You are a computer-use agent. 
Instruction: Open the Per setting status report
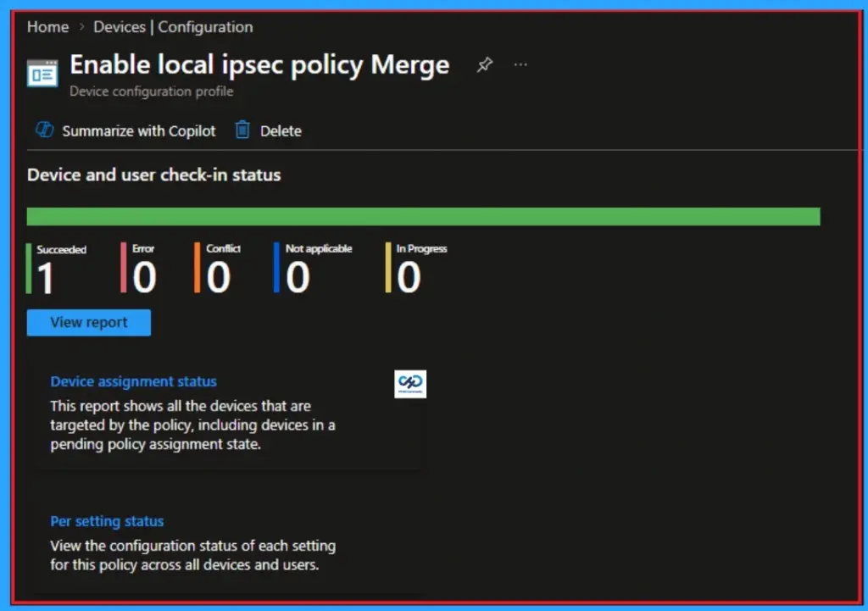click(x=107, y=520)
